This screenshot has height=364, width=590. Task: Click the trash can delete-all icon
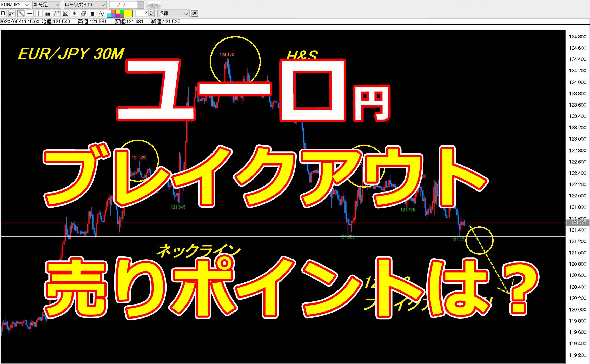click(x=92, y=13)
